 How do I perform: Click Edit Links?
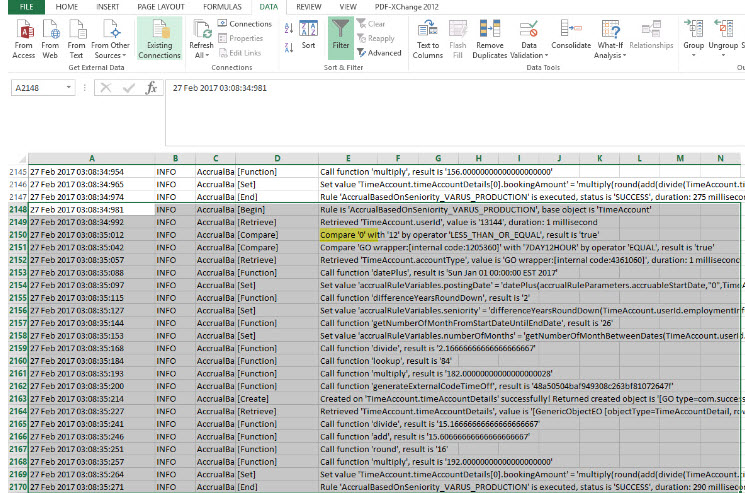240,53
